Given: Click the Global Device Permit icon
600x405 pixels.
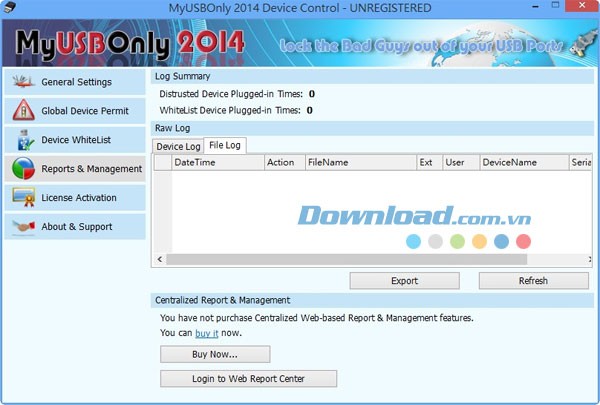Looking at the screenshot, I should click(x=24, y=111).
